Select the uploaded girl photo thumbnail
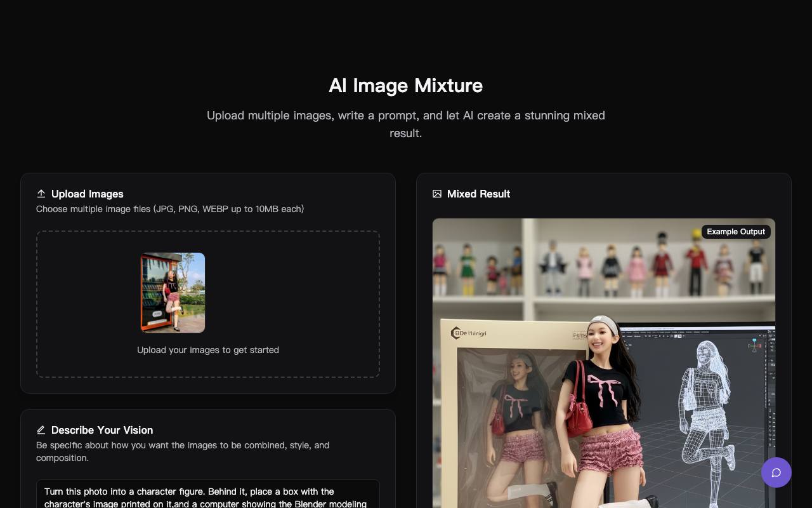Image resolution: width=812 pixels, height=508 pixels. (x=173, y=293)
